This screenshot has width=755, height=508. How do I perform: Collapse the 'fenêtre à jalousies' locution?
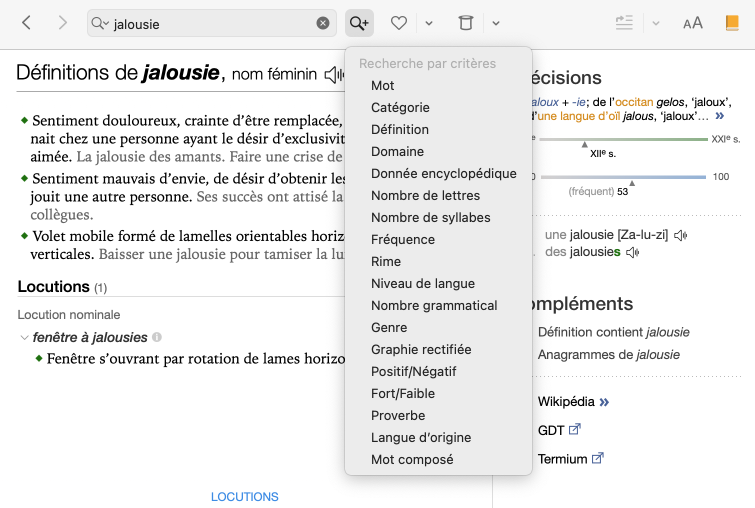24,338
